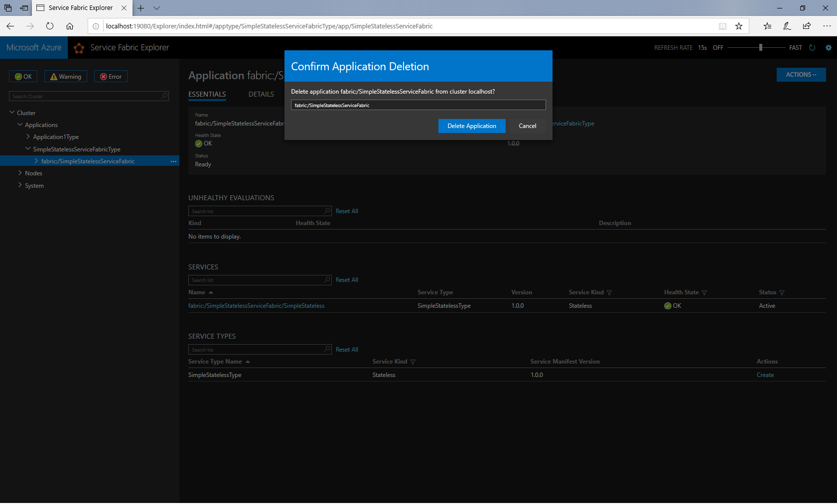The image size is (837, 504).
Task: Filter cluster by Error health
Action: click(111, 76)
